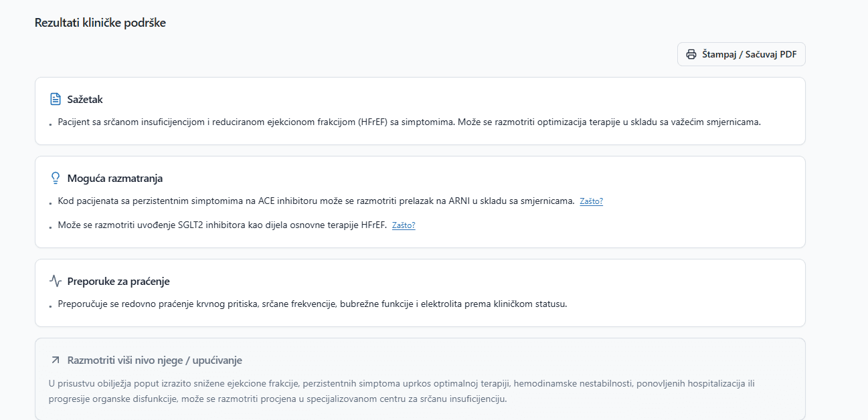Select the ACE inhibitor recommendation bullet

(x=301, y=201)
